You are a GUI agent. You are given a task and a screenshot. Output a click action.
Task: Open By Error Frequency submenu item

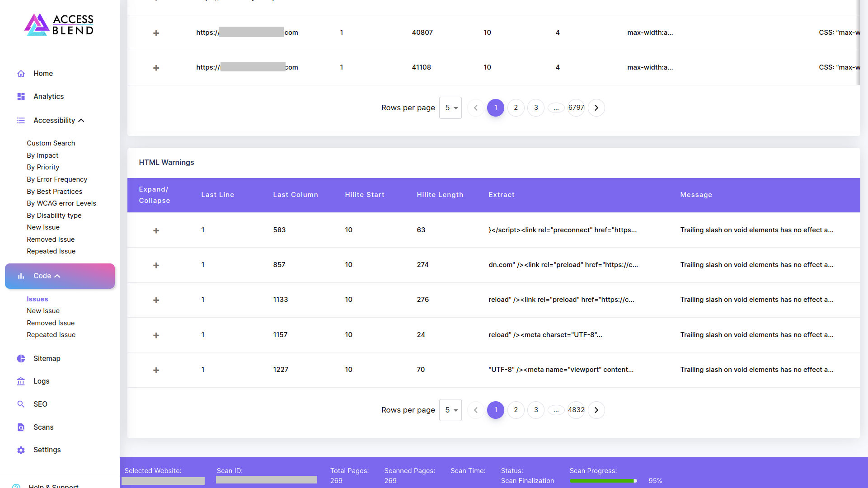(x=57, y=179)
